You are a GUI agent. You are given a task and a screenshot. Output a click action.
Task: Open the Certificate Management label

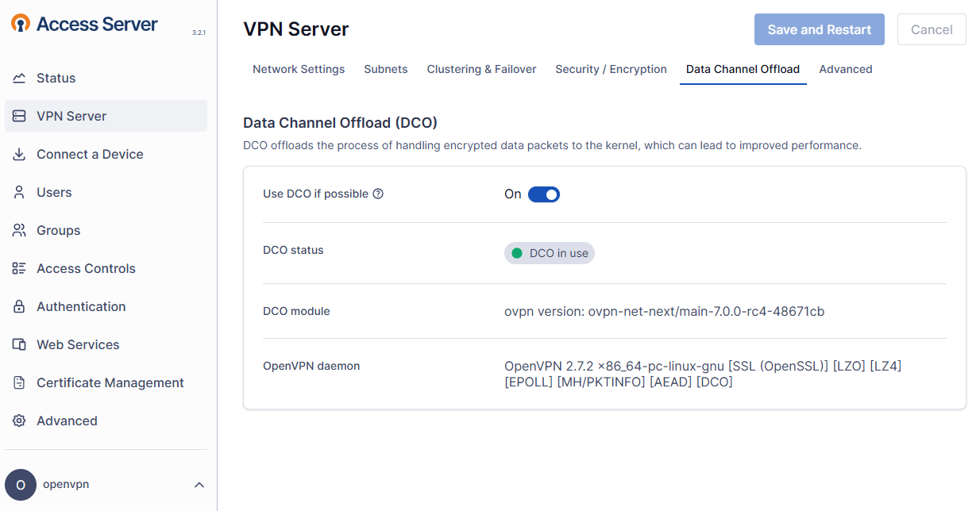(110, 382)
